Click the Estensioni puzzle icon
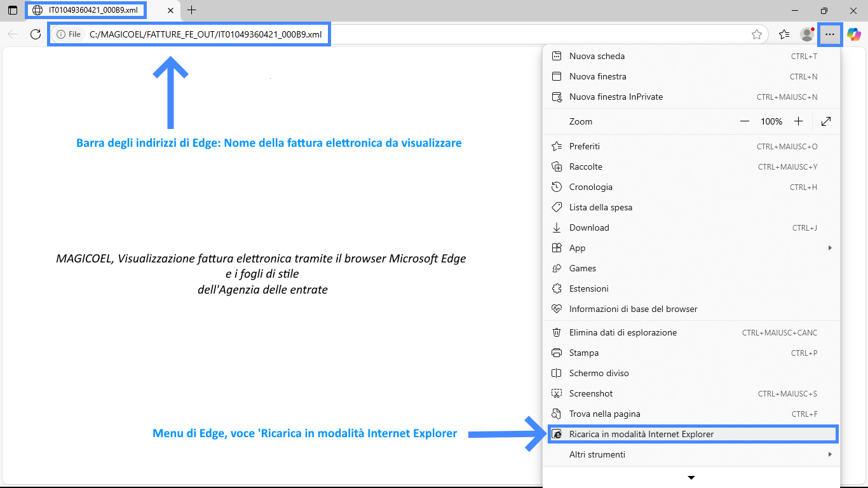 (557, 288)
